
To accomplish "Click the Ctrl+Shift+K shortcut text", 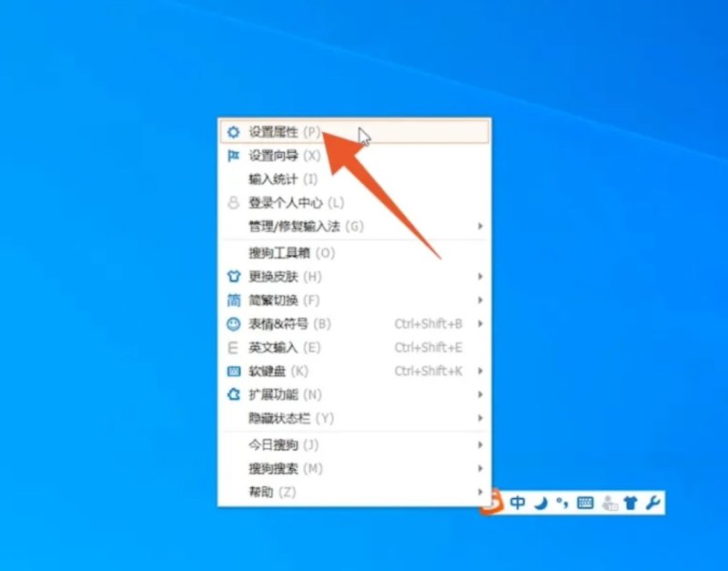I will (429, 371).
